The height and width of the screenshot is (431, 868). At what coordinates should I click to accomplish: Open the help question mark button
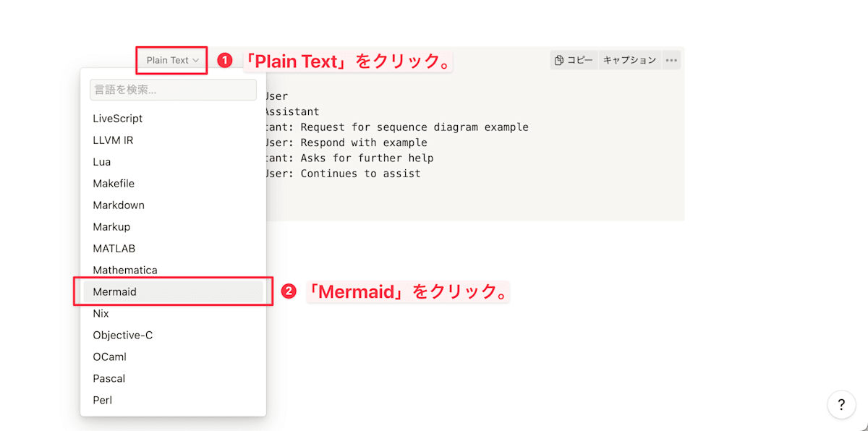[841, 404]
